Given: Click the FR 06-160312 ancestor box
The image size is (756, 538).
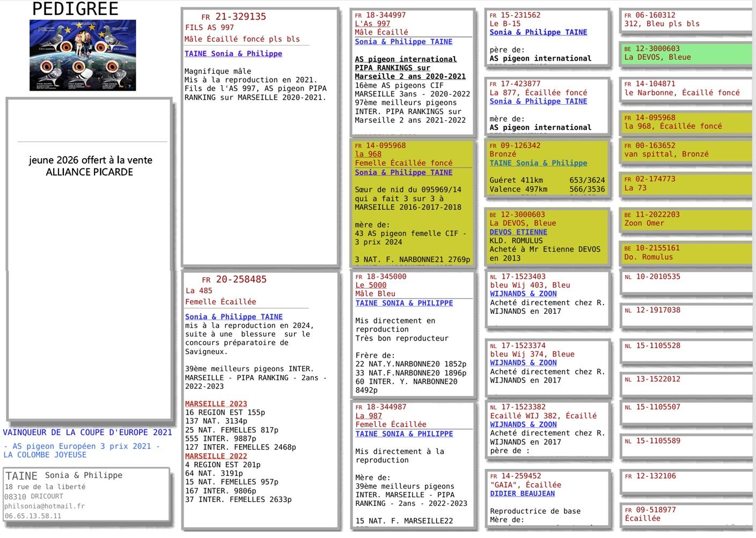Looking at the screenshot, I should [686, 20].
